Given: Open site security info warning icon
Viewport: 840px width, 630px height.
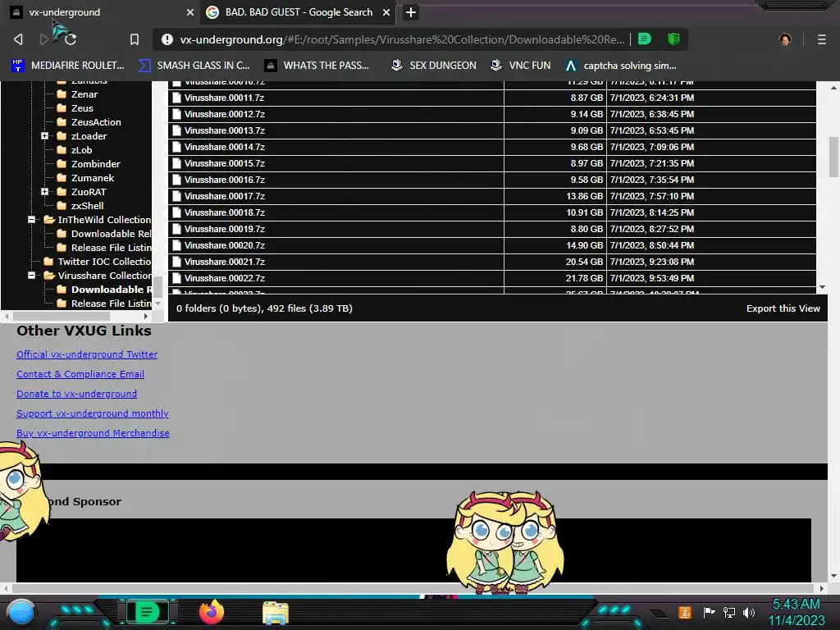Looking at the screenshot, I should 167,39.
